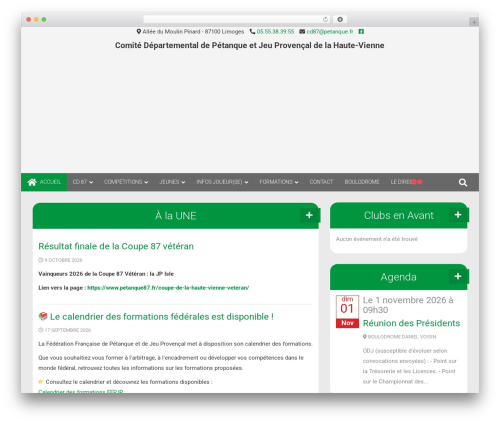The image size is (500, 423).
Task: Click the 'Le 1 novembre 2026 à 09h30' text
Action: pyautogui.click(x=408, y=305)
